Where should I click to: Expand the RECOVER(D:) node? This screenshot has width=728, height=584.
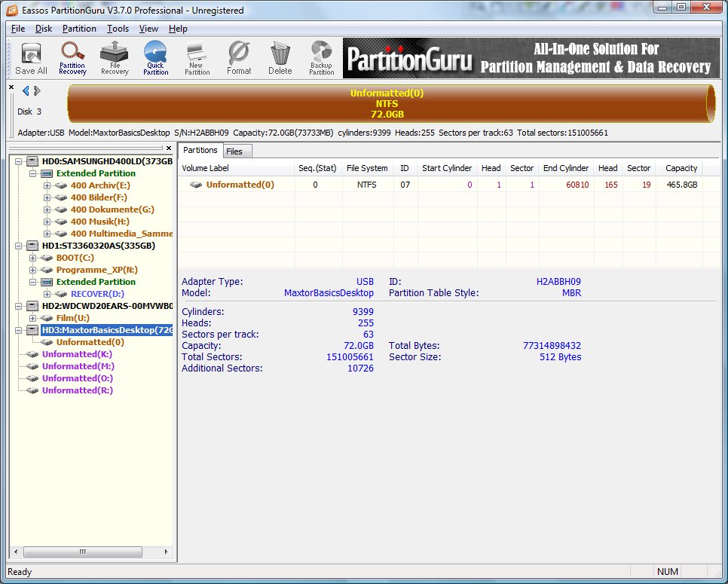(x=47, y=295)
